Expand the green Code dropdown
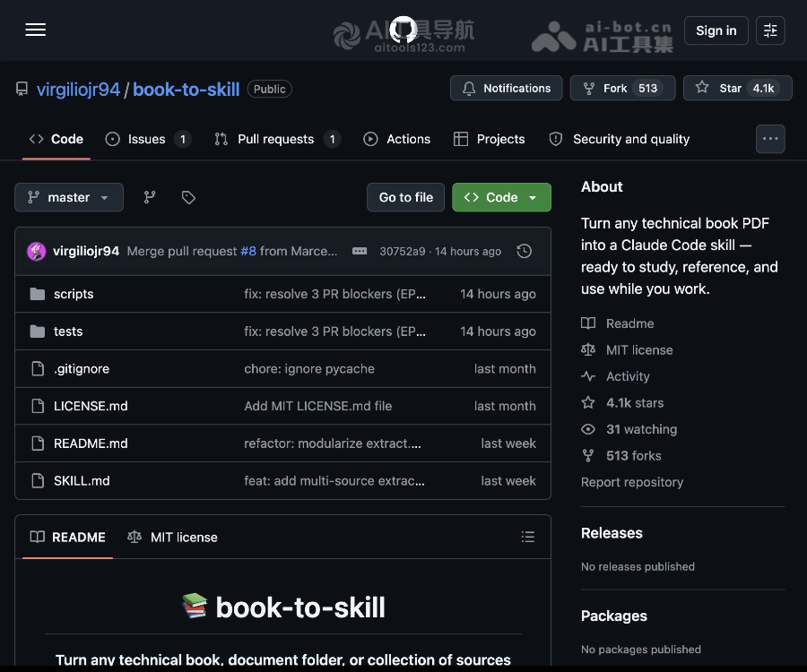Screen dimensions: 807x672 click(501, 197)
